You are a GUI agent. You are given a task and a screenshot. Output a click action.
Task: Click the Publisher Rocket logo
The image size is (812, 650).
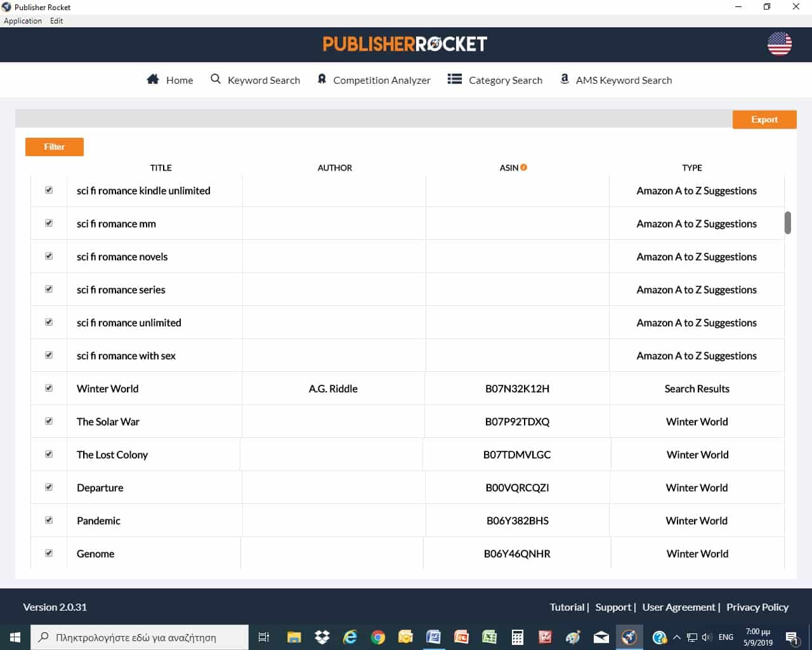pyautogui.click(x=405, y=44)
